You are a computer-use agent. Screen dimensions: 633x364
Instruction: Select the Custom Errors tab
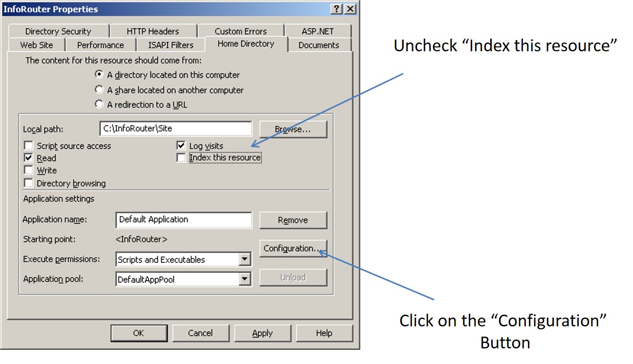coord(240,31)
